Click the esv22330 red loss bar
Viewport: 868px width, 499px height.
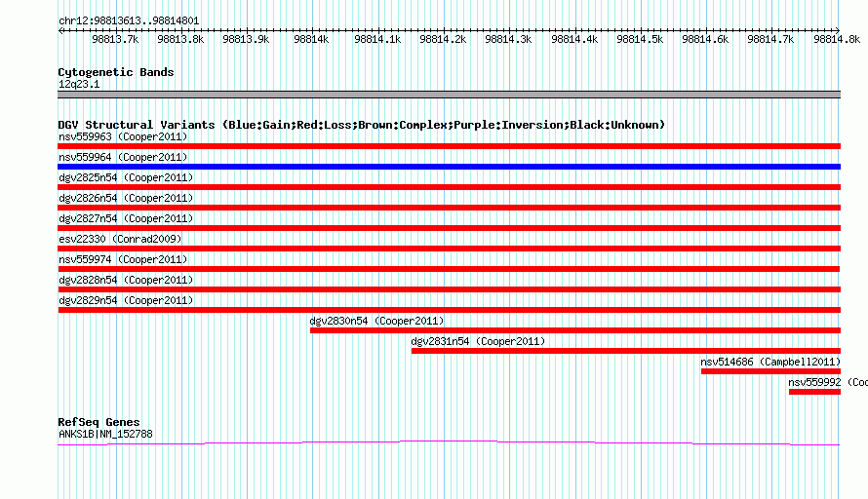click(x=449, y=249)
